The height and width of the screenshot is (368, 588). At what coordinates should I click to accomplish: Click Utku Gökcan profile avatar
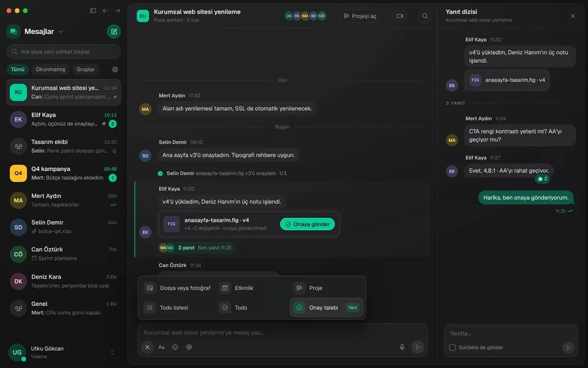[17, 352]
